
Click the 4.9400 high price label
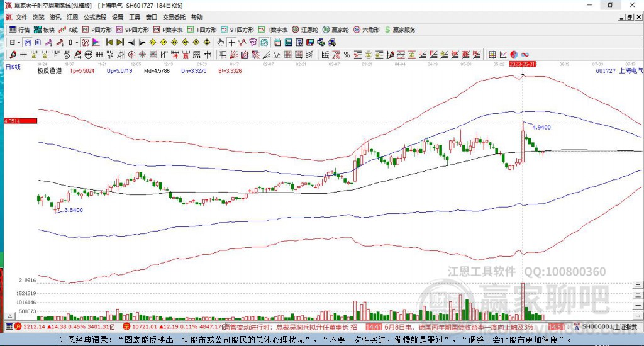coord(541,127)
